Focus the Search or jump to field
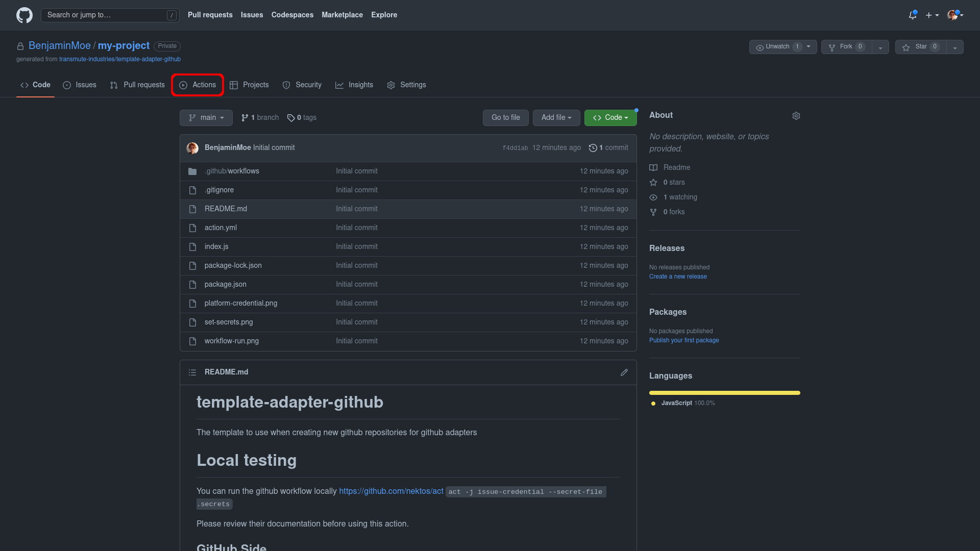980x551 pixels. [110, 15]
